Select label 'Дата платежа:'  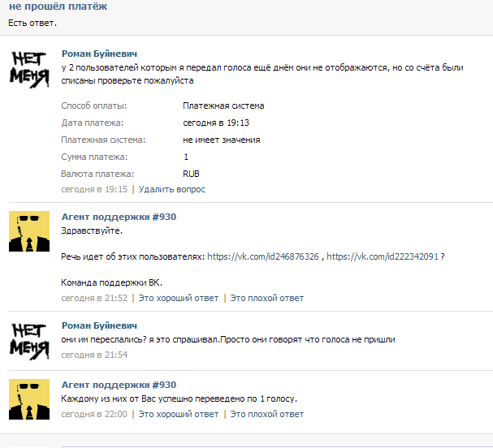[x=92, y=123]
